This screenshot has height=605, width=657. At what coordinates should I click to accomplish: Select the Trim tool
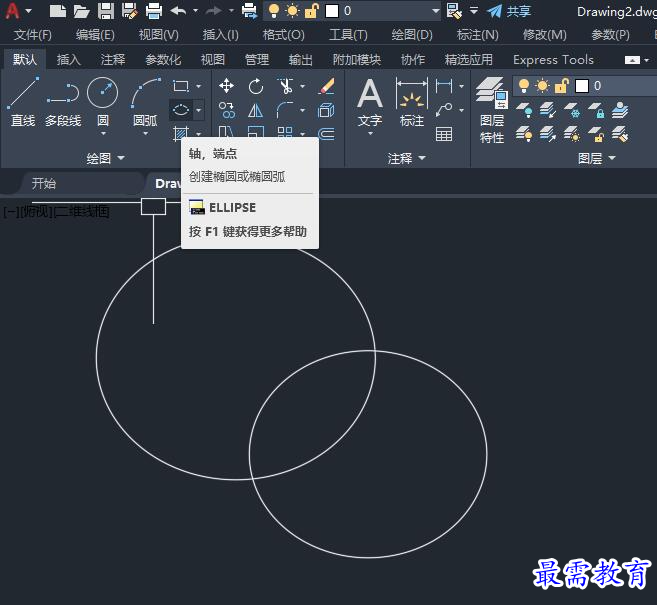[x=285, y=86]
